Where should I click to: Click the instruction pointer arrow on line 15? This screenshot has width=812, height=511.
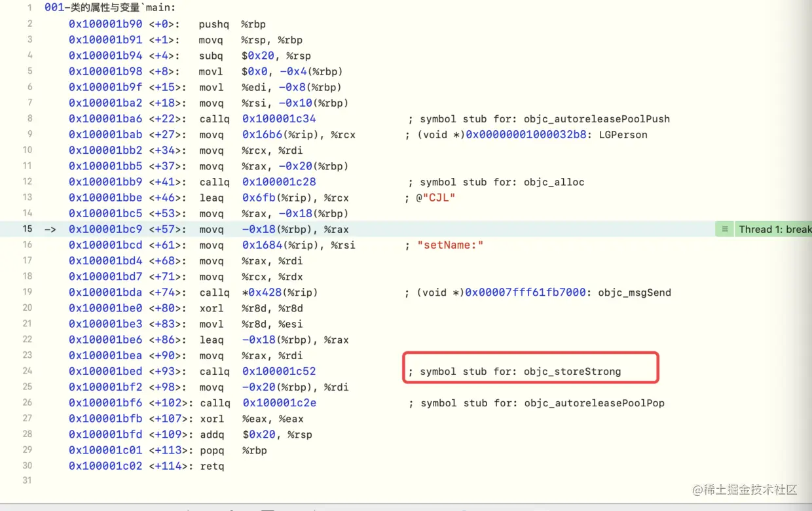point(50,229)
